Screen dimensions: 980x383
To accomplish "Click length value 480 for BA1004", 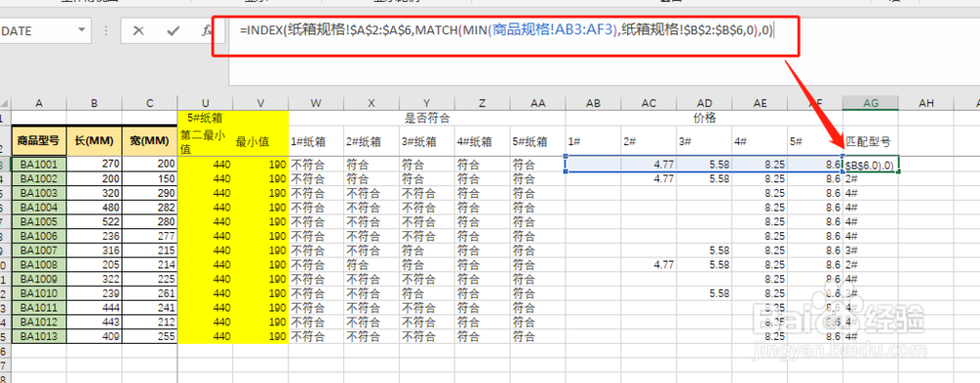I will (94, 207).
